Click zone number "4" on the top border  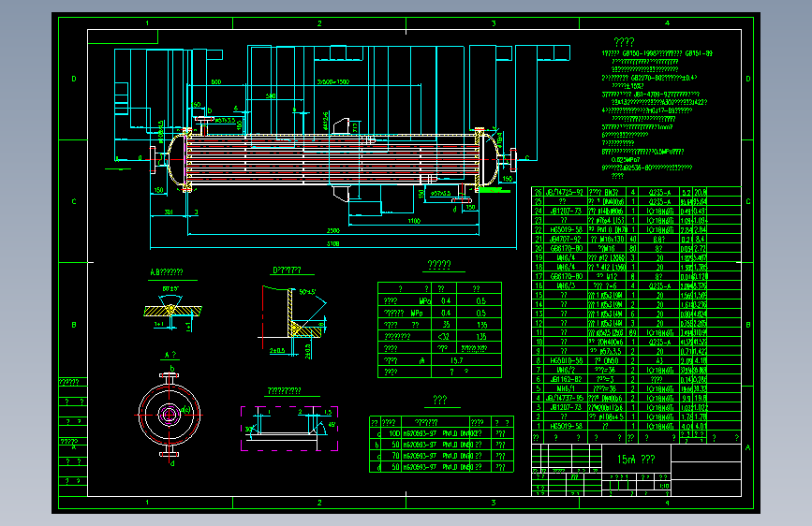pos(667,23)
